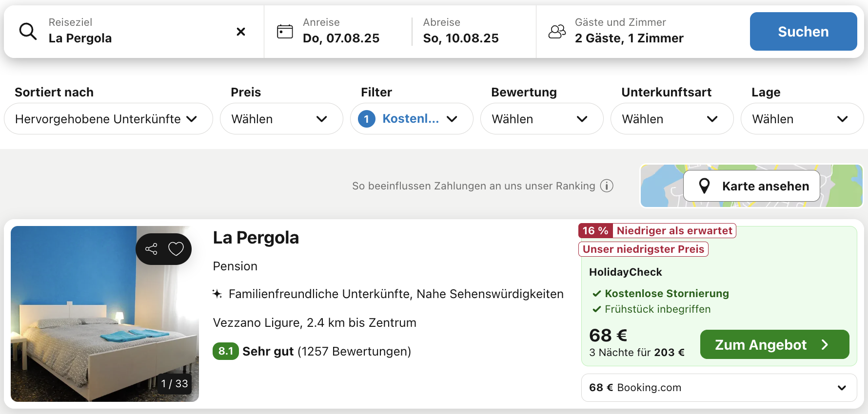Screen dimensions: 868x414
Task: Open the La Pergola room photo
Action: (105, 314)
